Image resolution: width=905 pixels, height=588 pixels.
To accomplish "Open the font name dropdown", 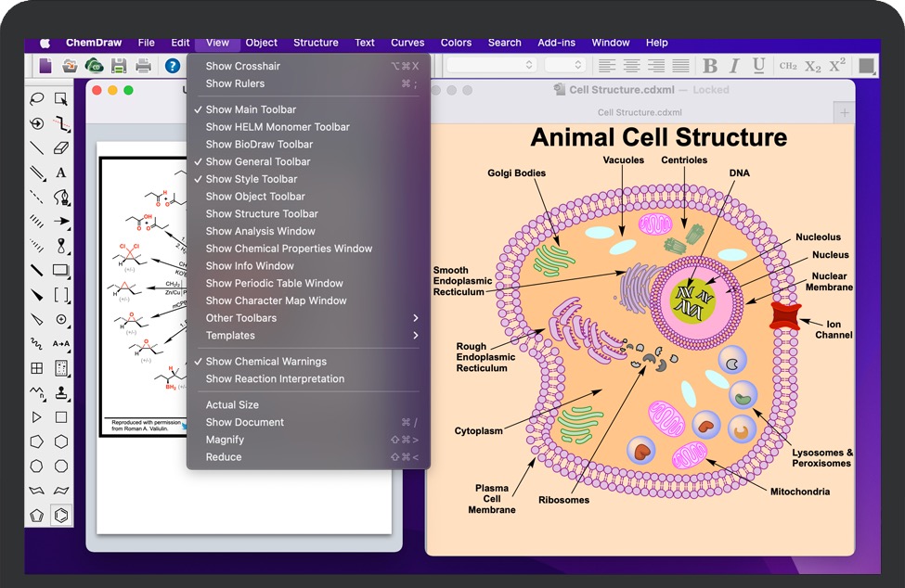I will [x=491, y=66].
